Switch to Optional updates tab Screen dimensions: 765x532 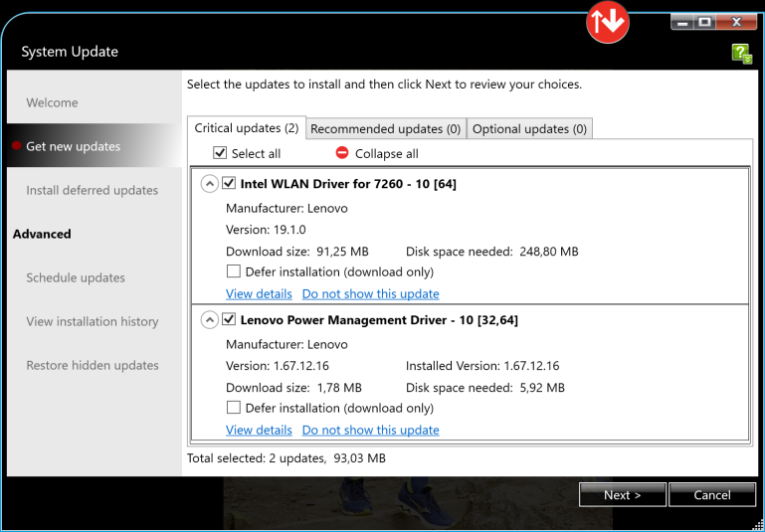point(529,129)
